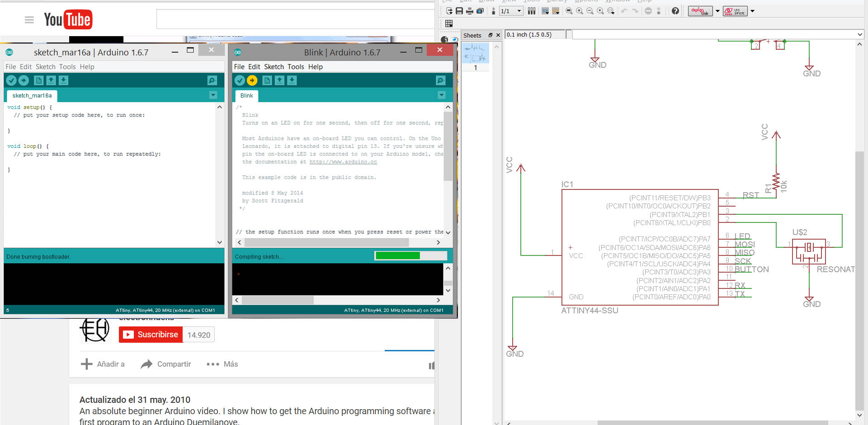Viewport: 868px width, 425px height.
Task: Open a sketch from sketch_mar16a toolbar
Action: pos(51,80)
